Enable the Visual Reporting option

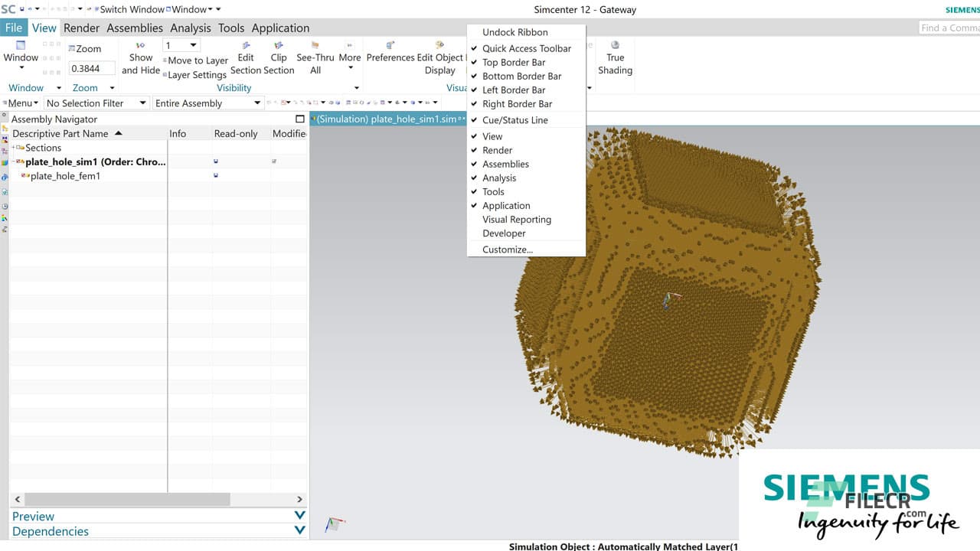(516, 220)
